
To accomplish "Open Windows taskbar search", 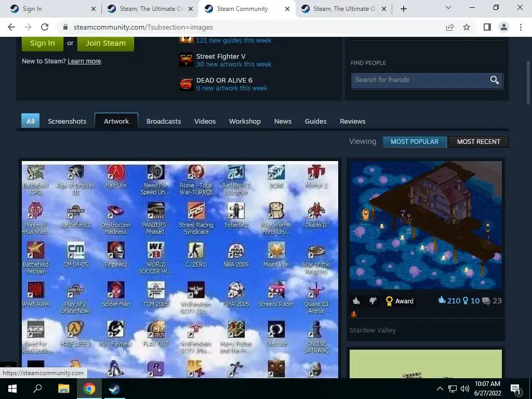I will [37, 389].
